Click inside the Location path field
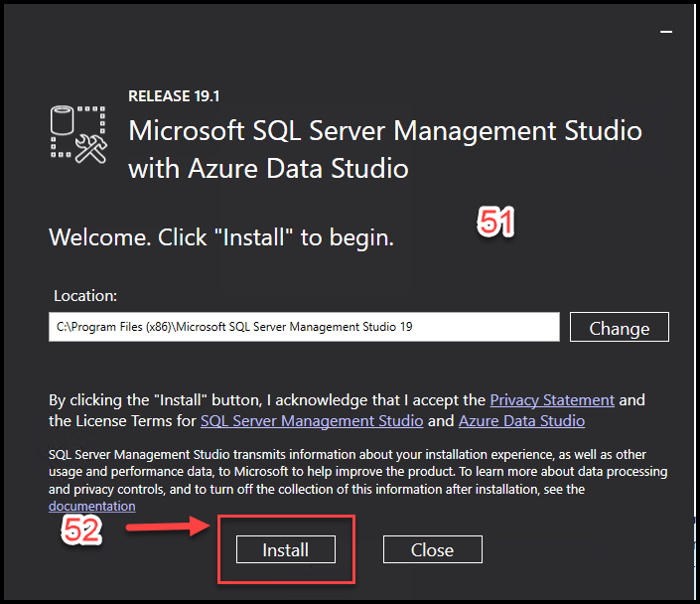The height and width of the screenshot is (604, 700). 304,327
